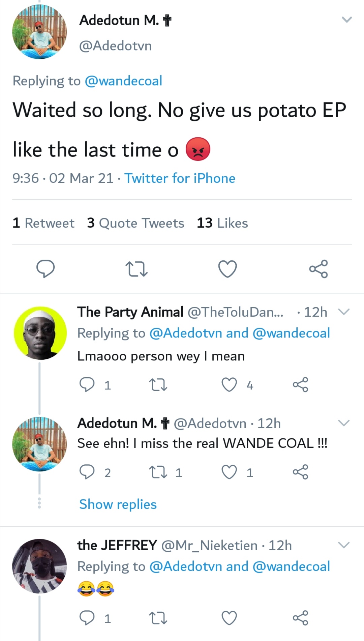This screenshot has height=641, width=364.
Task: Expand options for The Party Animal's tweet
Action: [344, 312]
